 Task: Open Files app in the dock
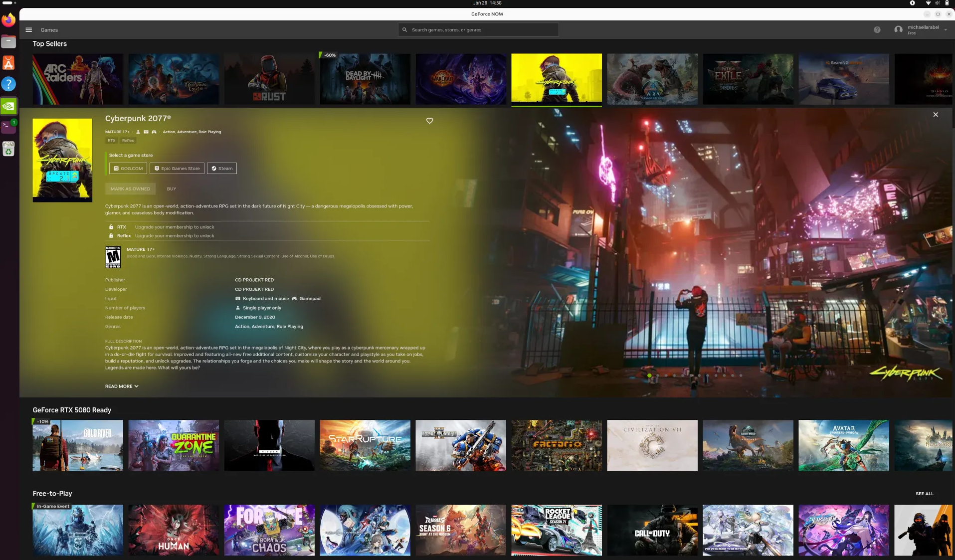(x=8, y=41)
